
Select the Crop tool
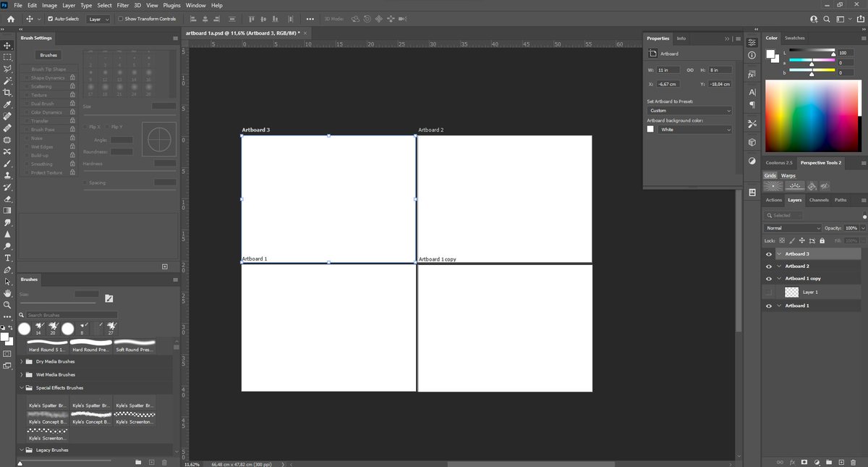(x=7, y=93)
